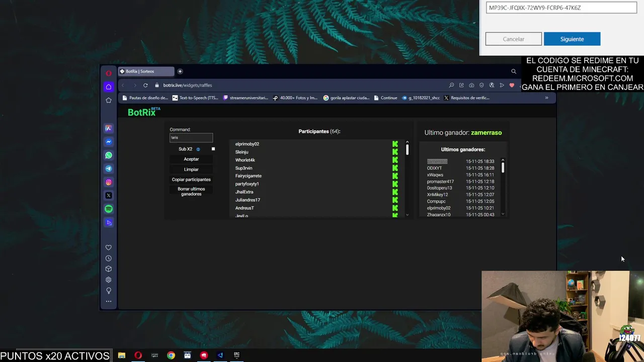Image resolution: width=644 pixels, height=362 pixels.
Task: Click the shield protection icon
Action: coord(481,85)
